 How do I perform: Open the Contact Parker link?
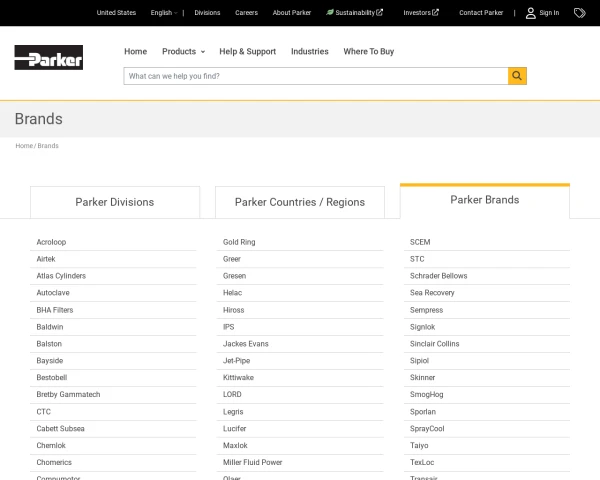click(x=481, y=13)
